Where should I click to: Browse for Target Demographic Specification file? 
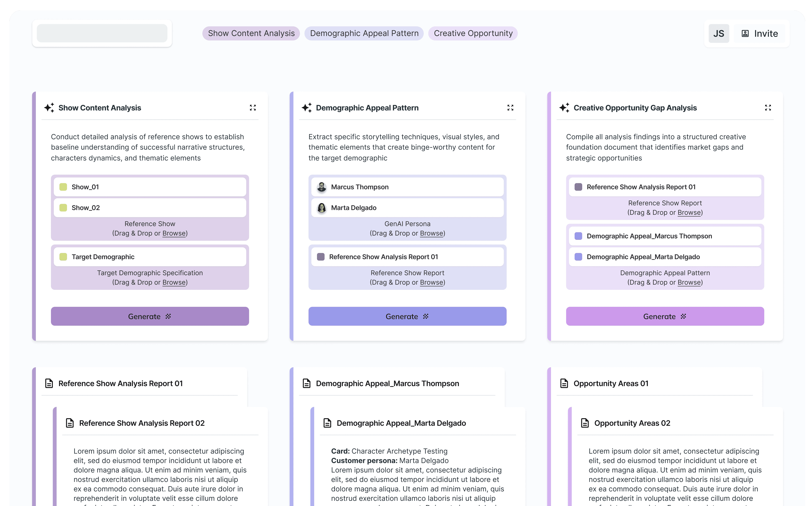[174, 282]
